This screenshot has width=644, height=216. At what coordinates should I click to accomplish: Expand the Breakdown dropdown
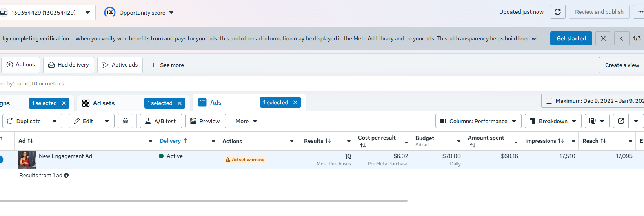553,121
